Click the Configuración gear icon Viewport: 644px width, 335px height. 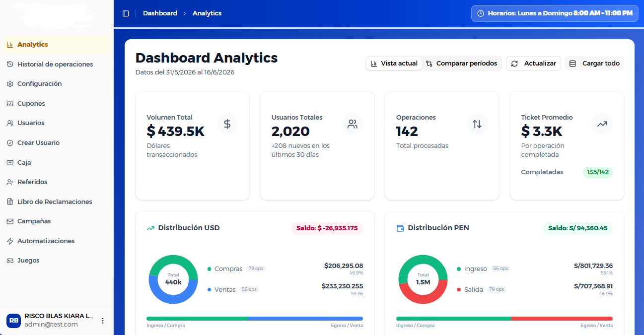click(10, 84)
